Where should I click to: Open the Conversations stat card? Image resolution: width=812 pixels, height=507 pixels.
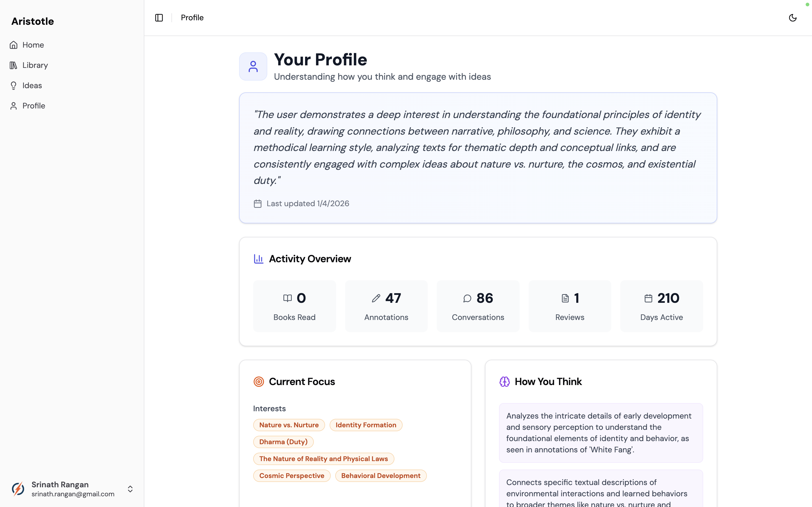point(478,306)
